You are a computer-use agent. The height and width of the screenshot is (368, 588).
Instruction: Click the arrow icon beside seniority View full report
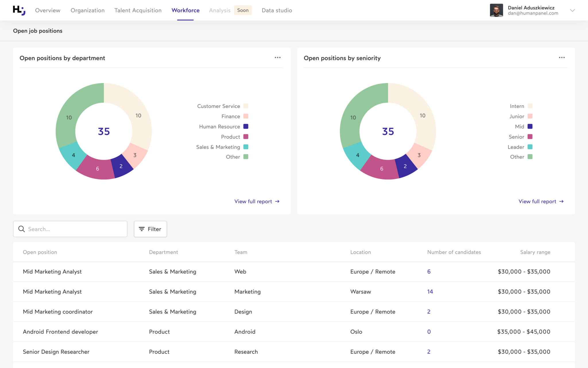pos(561,201)
